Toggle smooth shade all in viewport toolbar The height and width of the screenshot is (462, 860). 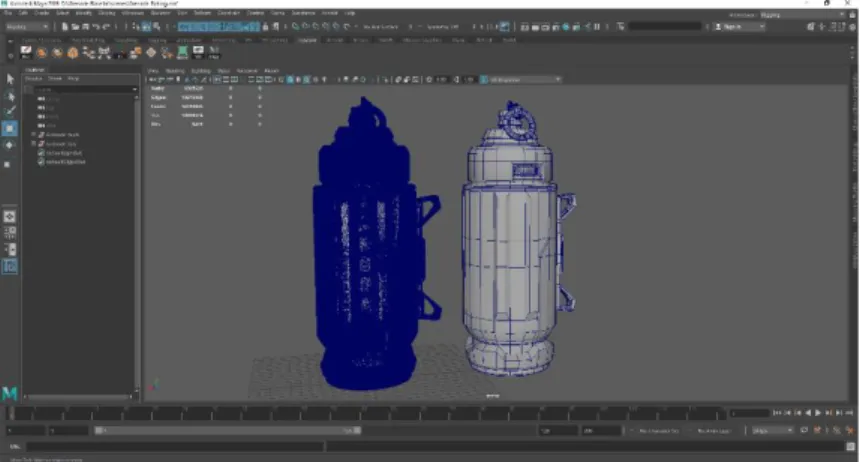tap(290, 80)
